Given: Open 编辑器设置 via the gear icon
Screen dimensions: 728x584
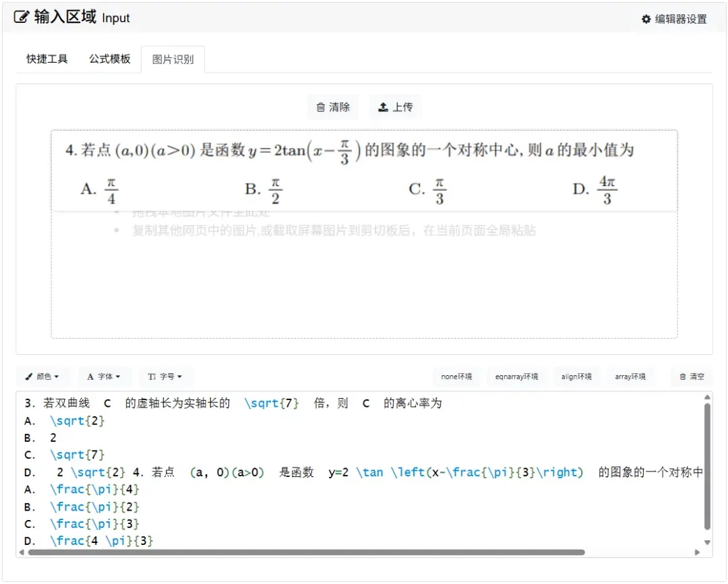Looking at the screenshot, I should pos(646,20).
